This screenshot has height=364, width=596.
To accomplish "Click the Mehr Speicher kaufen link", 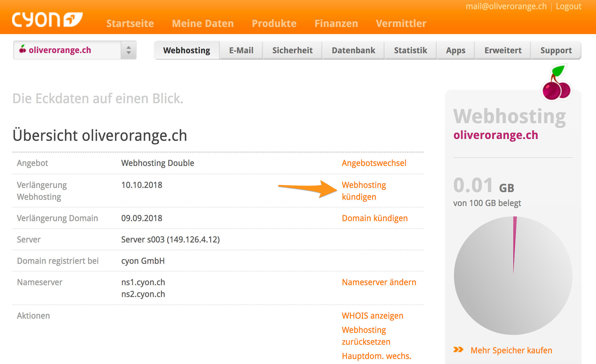I will 511,350.
